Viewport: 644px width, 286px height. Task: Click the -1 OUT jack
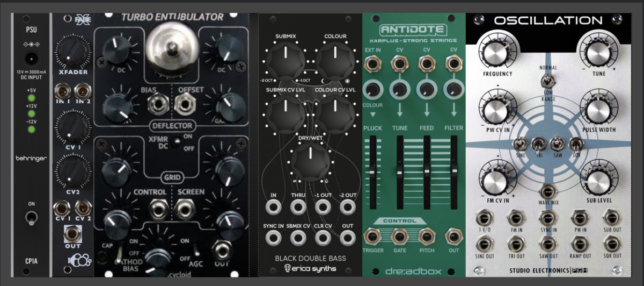(x=323, y=207)
